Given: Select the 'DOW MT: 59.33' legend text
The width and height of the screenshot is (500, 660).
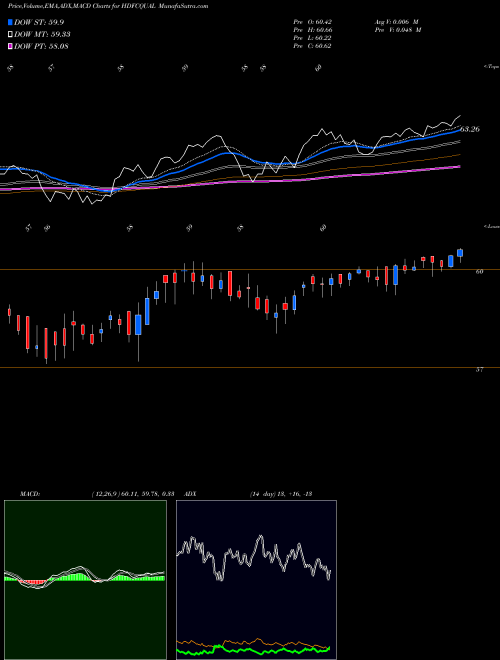Looking at the screenshot, I should (42, 35).
